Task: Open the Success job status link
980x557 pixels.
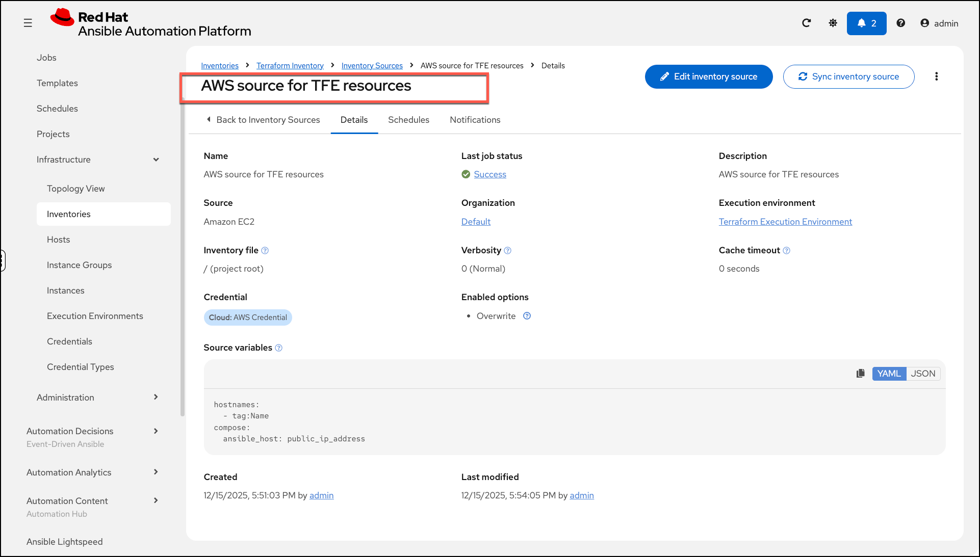Action: point(490,174)
